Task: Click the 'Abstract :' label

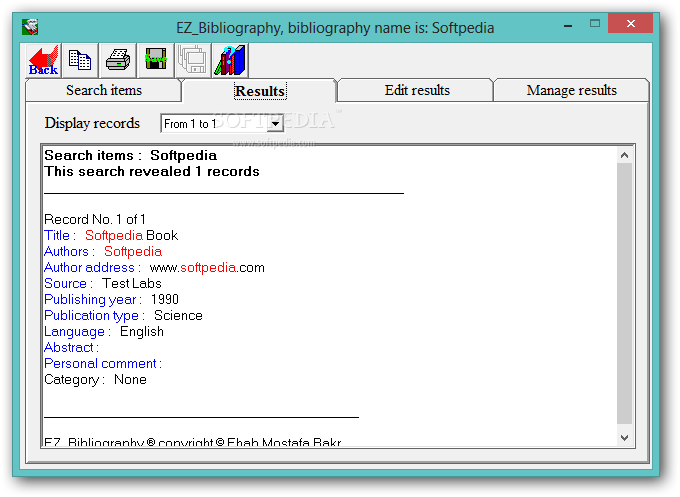Action: pos(72,347)
